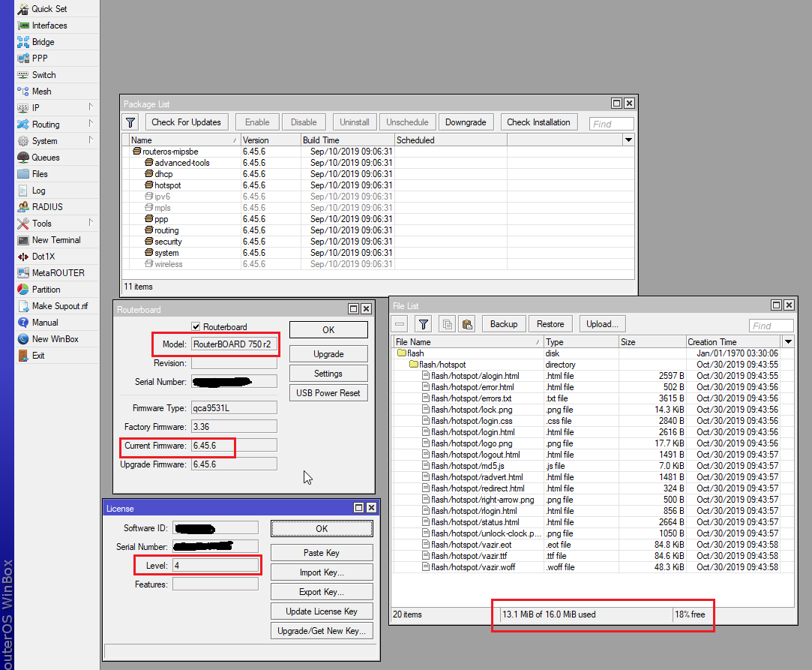The width and height of the screenshot is (812, 670).
Task: Sort File List by Size column
Action: pyautogui.click(x=652, y=341)
